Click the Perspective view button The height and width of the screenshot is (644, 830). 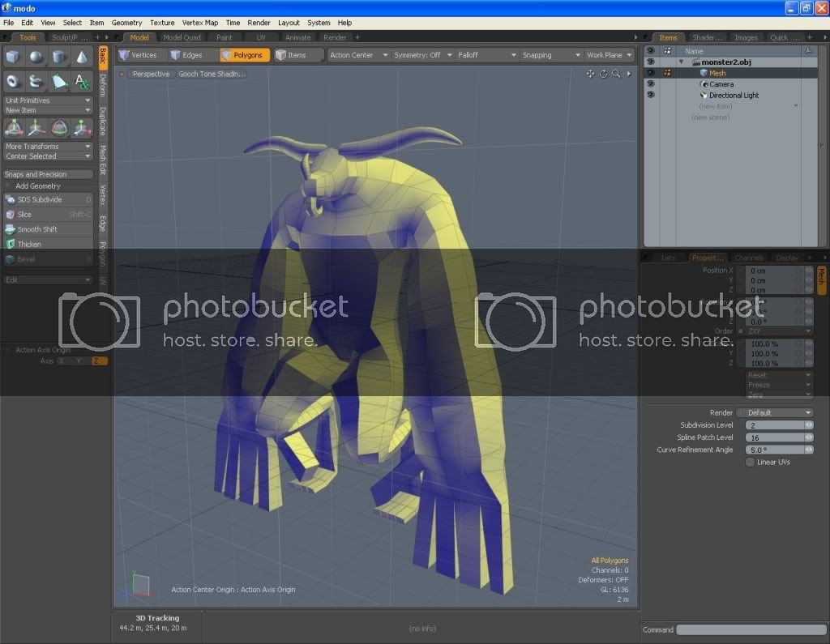click(151, 74)
